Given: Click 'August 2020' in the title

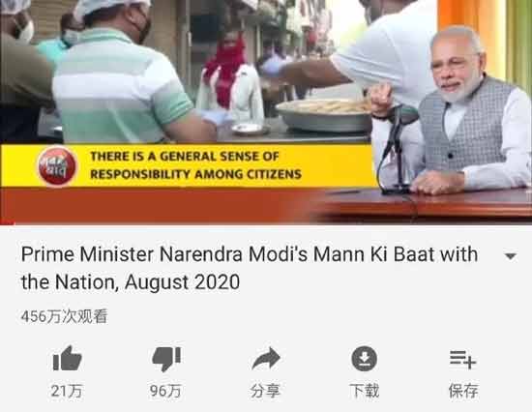Looking at the screenshot, I should pos(182,282).
